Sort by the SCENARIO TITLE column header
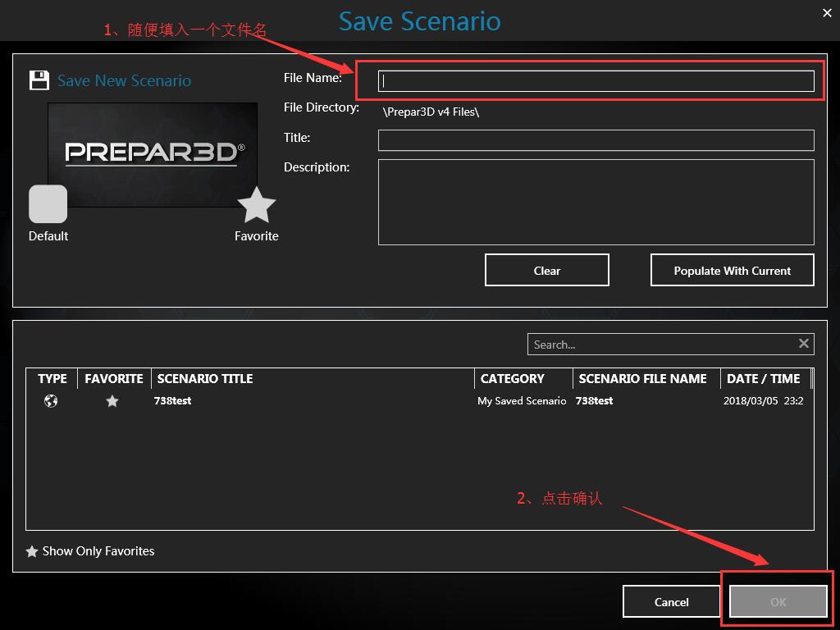 [x=205, y=378]
